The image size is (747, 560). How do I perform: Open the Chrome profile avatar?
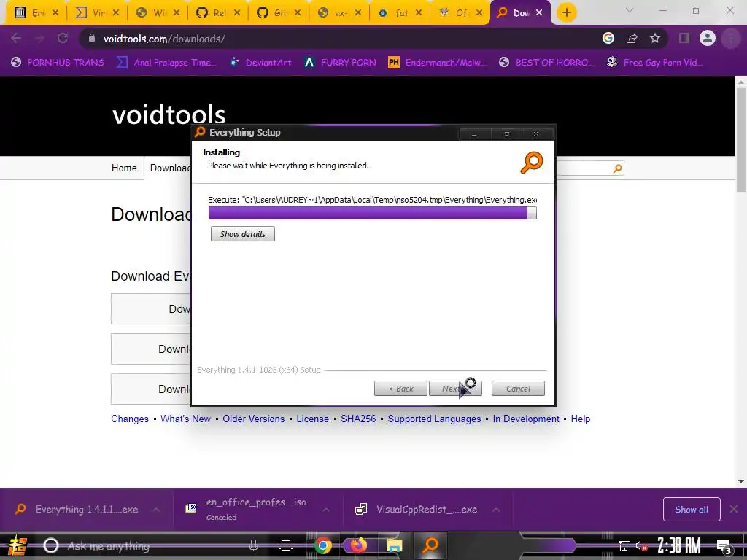(708, 38)
